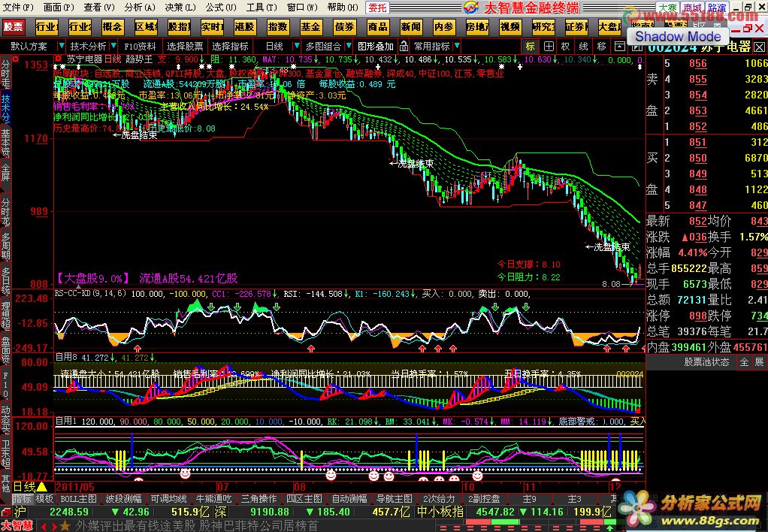
Task: Select the 波段测幅 indicator tab
Action: point(123,499)
